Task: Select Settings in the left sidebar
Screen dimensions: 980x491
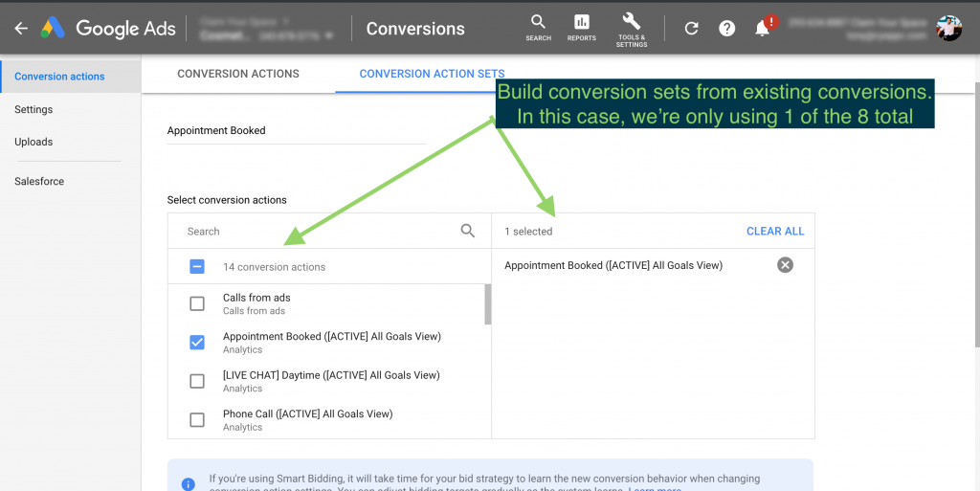Action: pyautogui.click(x=33, y=109)
